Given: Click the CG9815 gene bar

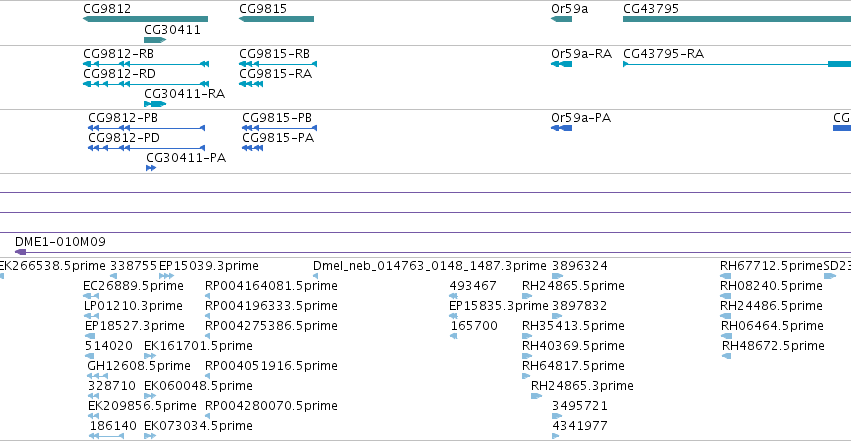Looking at the screenshot, I should tap(276, 19).
